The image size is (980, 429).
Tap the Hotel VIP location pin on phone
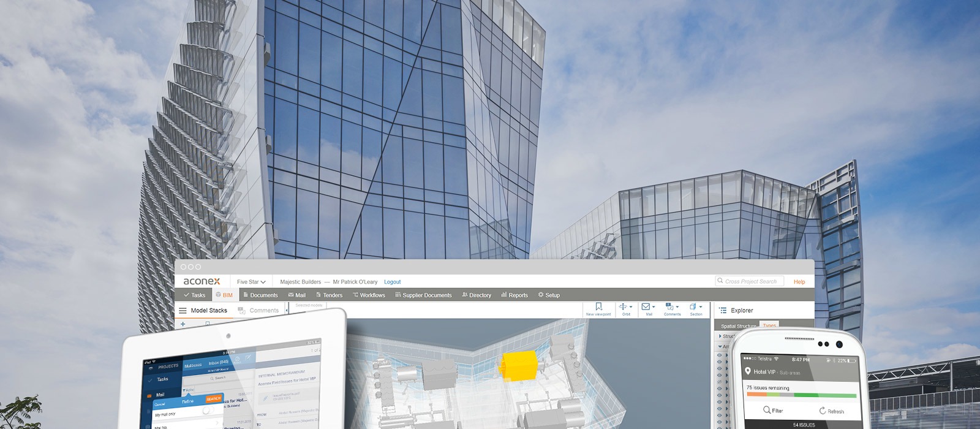coord(748,371)
